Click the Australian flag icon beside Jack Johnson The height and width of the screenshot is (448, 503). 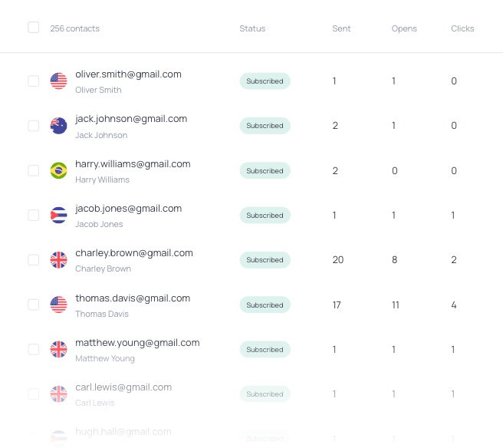pos(58,126)
